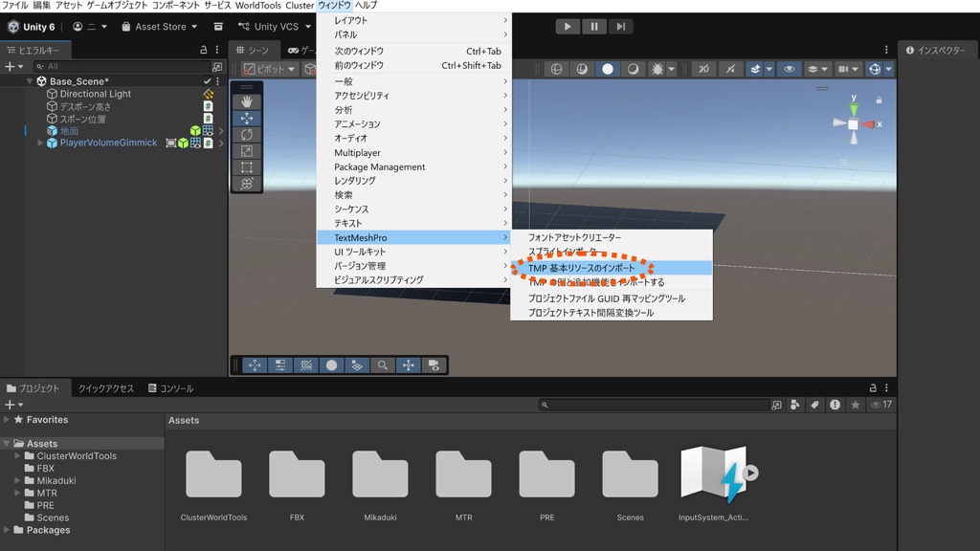
Task: Toggle scene lighting
Action: (730, 69)
